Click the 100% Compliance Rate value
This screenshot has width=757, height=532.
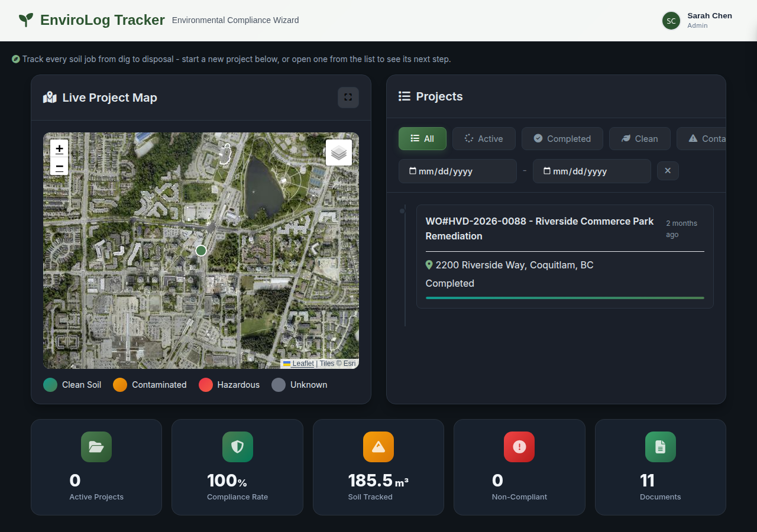[227, 481]
